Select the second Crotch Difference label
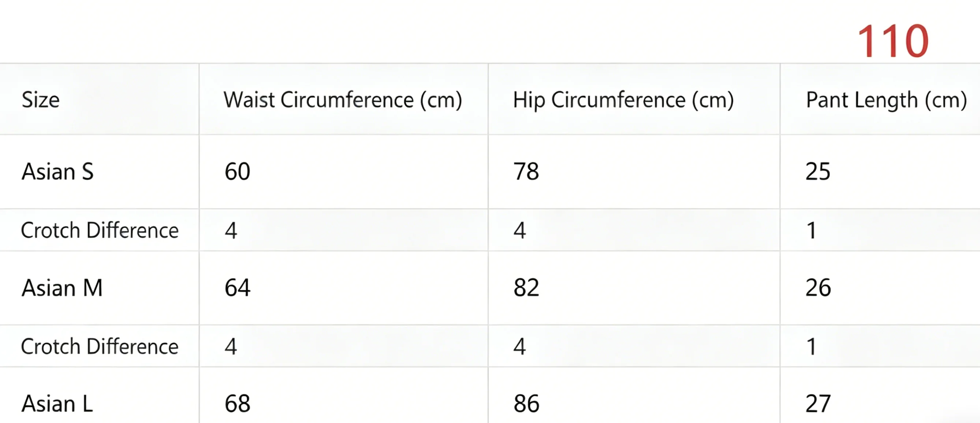The height and width of the screenshot is (423, 980). [100, 346]
